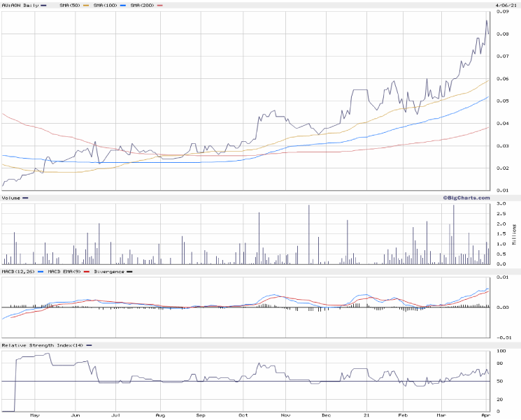Click the 4/06/21 date at top right
This screenshot has height=420, width=521.
[497, 5]
